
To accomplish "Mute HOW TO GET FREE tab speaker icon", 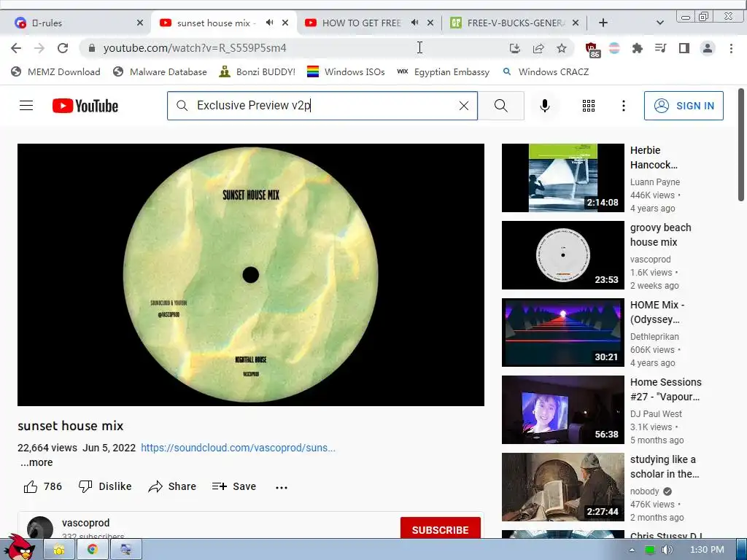I will pyautogui.click(x=415, y=23).
